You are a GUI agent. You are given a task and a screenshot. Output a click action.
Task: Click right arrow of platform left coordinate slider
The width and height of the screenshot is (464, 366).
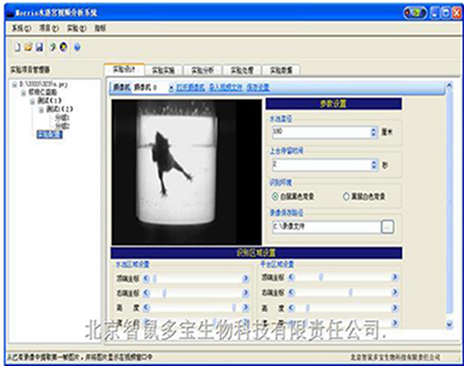click(x=395, y=292)
